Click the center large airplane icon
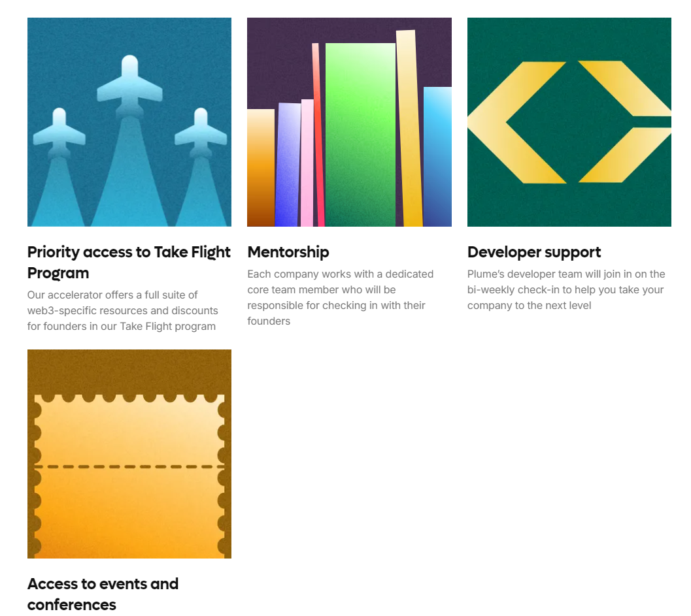This screenshot has height=616, width=691. (x=129, y=85)
